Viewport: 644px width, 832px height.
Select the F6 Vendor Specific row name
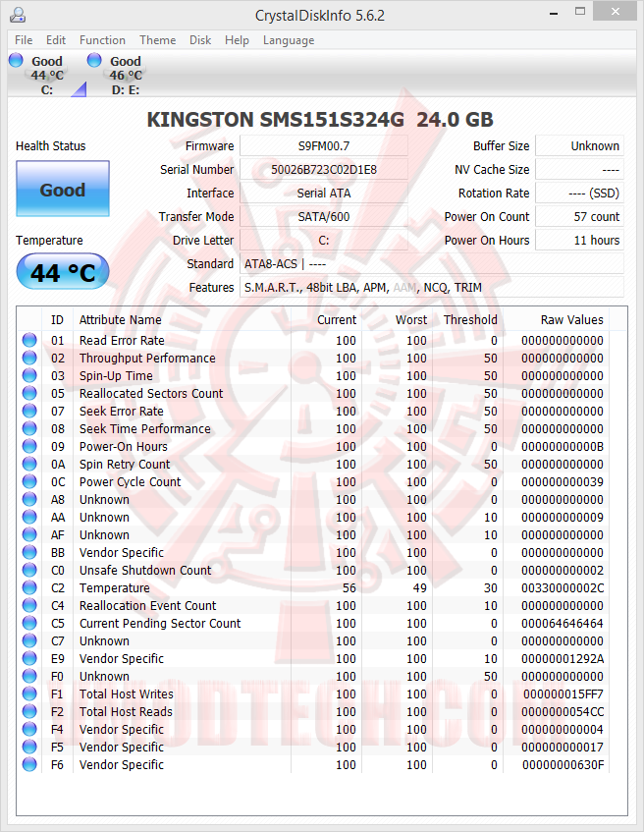tap(122, 764)
